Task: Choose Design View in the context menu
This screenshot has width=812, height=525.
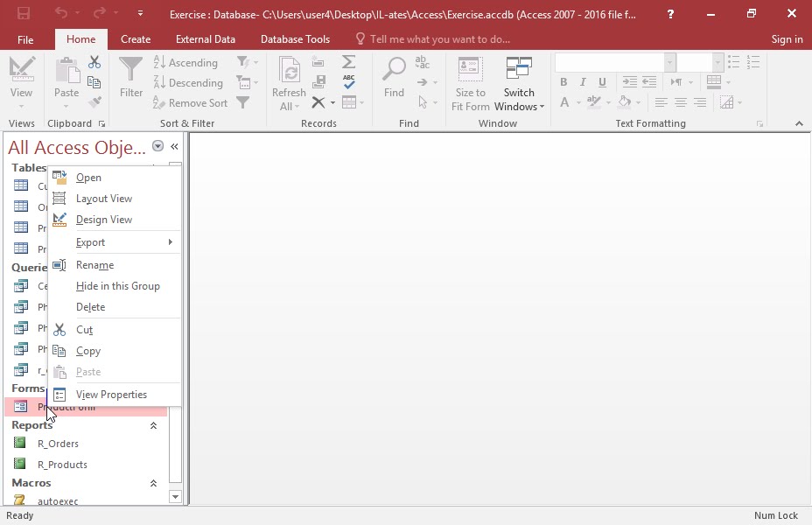Action: (x=115, y=220)
